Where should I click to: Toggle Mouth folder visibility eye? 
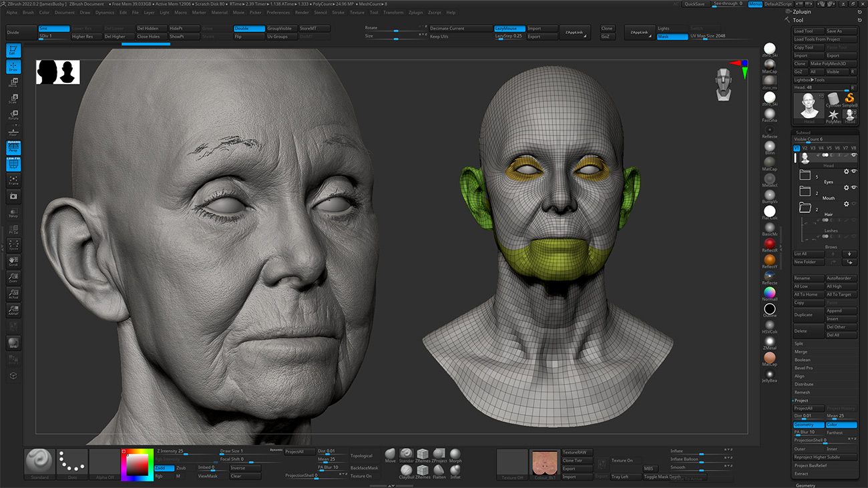tap(854, 188)
